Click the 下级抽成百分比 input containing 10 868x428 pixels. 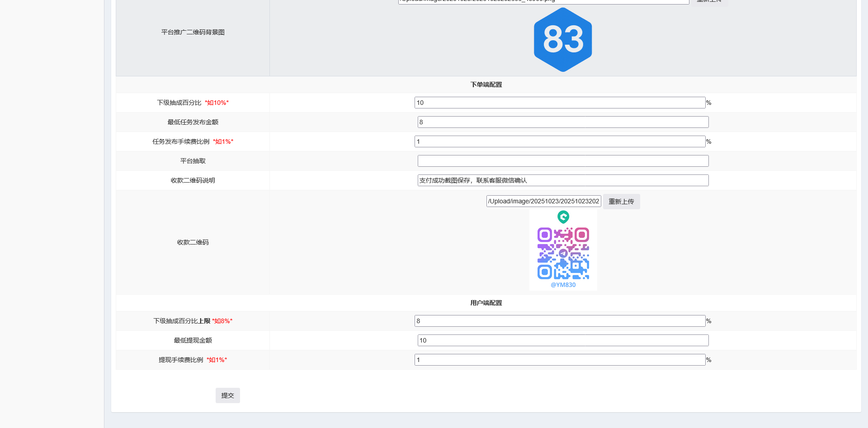[x=560, y=103]
